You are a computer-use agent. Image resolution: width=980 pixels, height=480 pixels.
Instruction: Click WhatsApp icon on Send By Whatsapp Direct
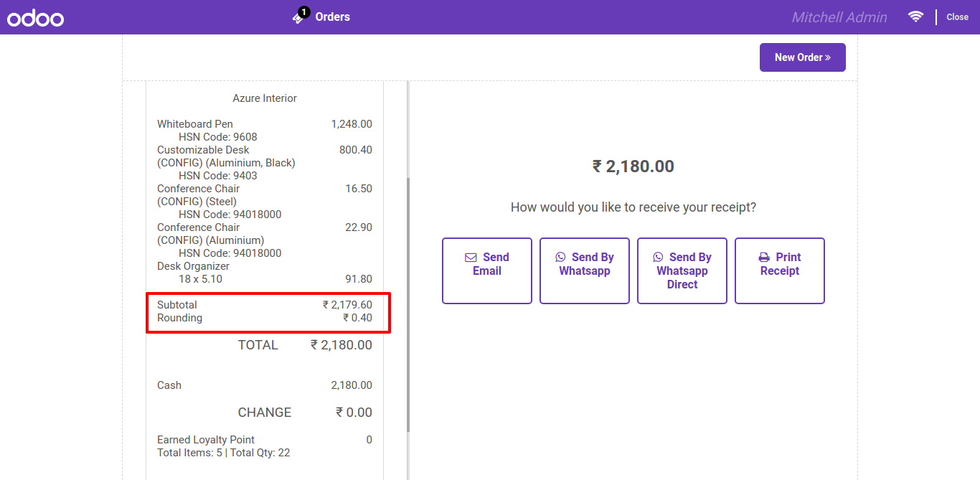coord(658,258)
